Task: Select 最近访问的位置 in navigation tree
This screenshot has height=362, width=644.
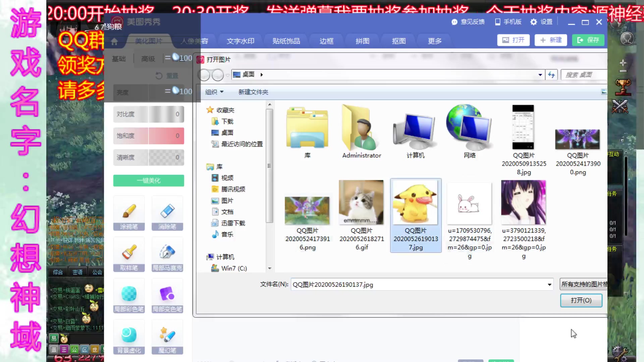Action: (x=237, y=144)
